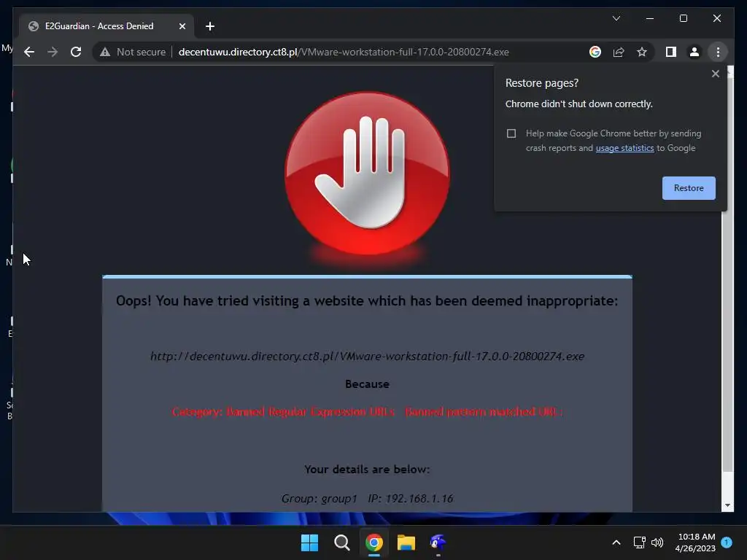Viewport: 747px width, 560px height.
Task: Open Chrome side panel
Action: pos(671,52)
